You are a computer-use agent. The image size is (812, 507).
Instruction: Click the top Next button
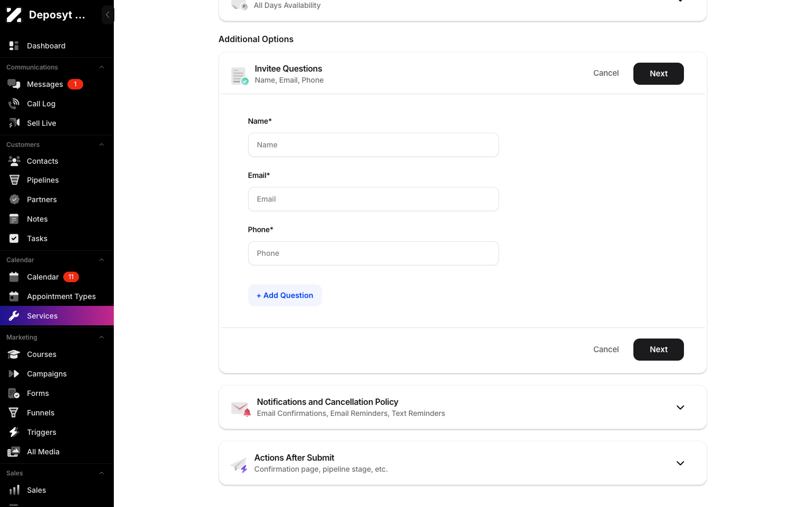(x=659, y=74)
